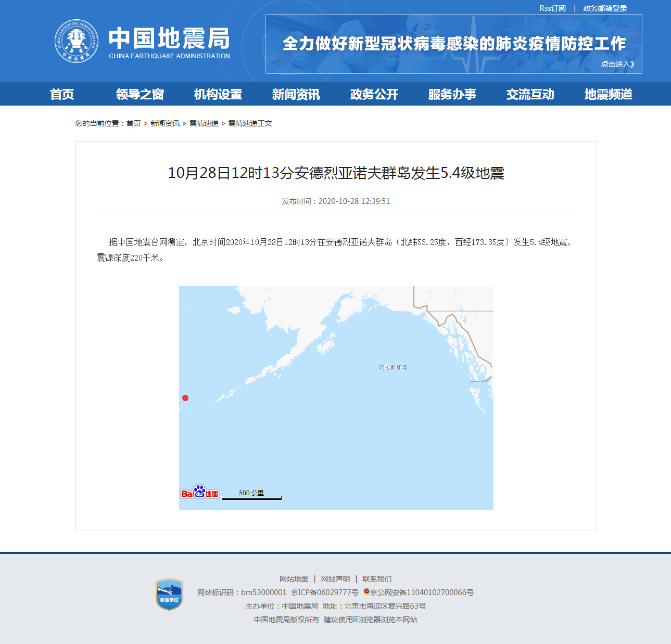Select 新闻资讯 in the main navigation

pos(296,94)
